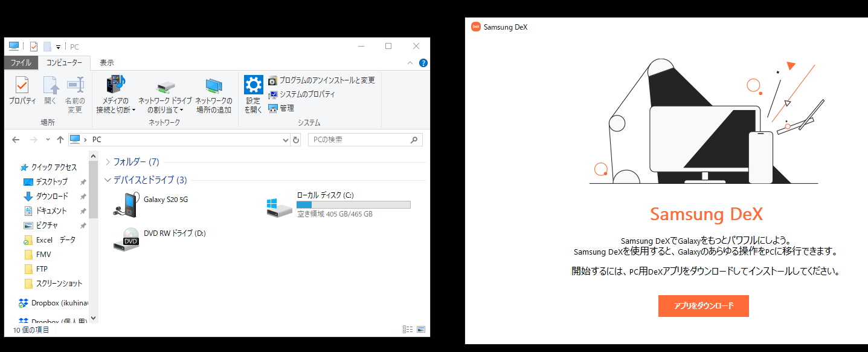Click the 空き領域 405 GB/465 GB text
This screenshot has height=352, width=868.
click(335, 214)
